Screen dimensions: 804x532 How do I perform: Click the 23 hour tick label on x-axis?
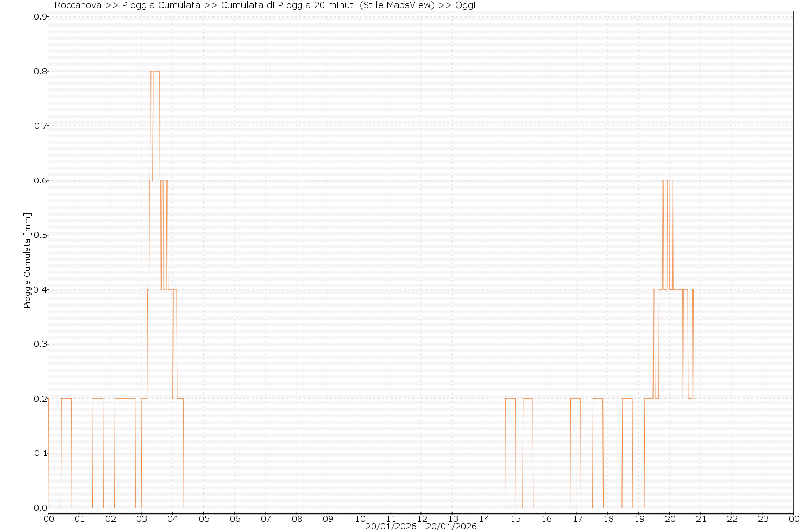[x=762, y=518]
